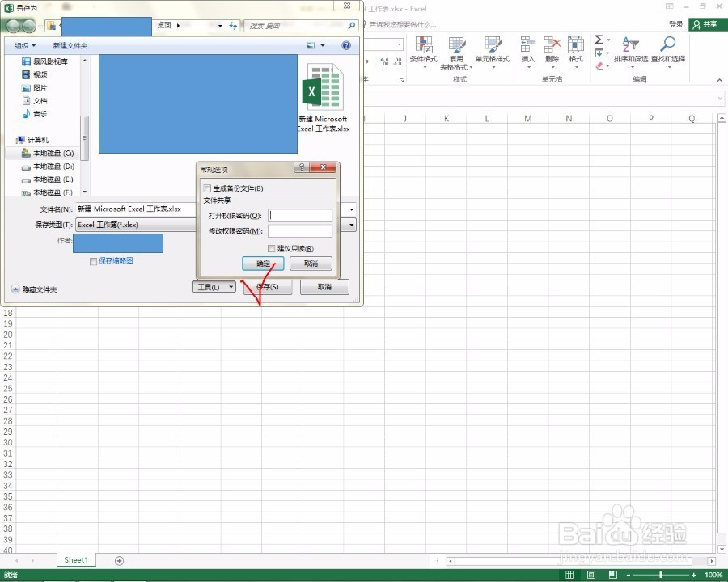Image resolution: width=728 pixels, height=582 pixels.
Task: Open Format as Table gallery
Action: [456, 53]
